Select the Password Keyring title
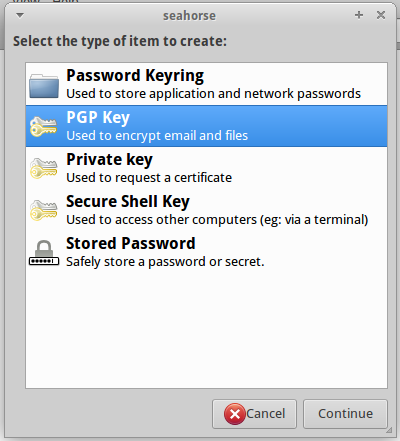Image resolution: width=400 pixels, height=441 pixels. [135, 76]
